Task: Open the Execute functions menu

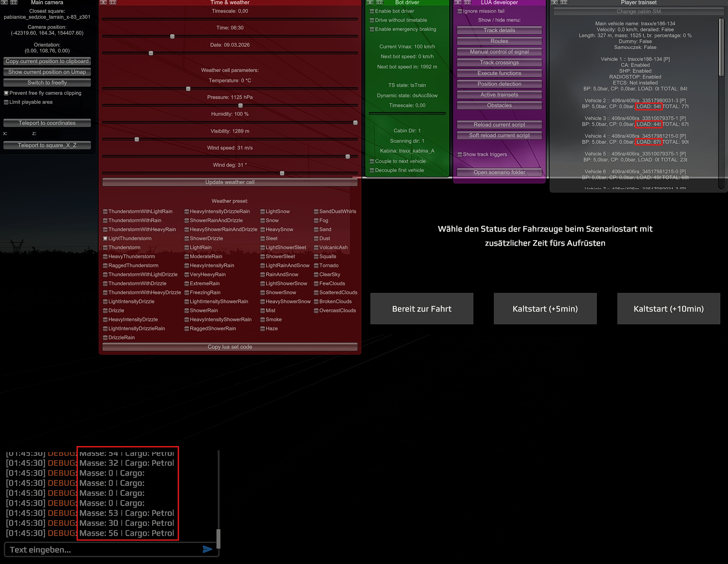Action: pos(499,73)
